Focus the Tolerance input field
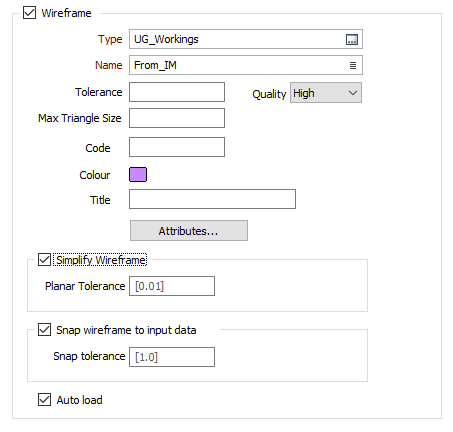This screenshot has width=453, height=432. (x=177, y=92)
